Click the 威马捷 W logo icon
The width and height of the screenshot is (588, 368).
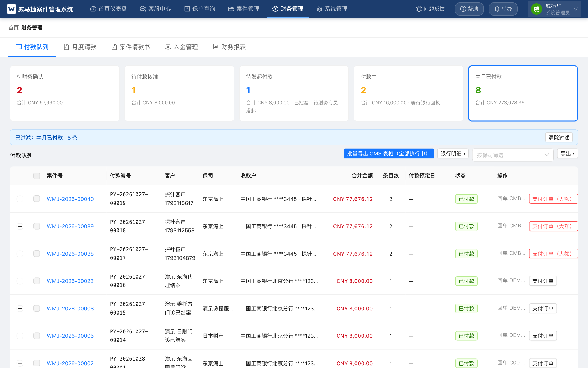pyautogui.click(x=11, y=9)
